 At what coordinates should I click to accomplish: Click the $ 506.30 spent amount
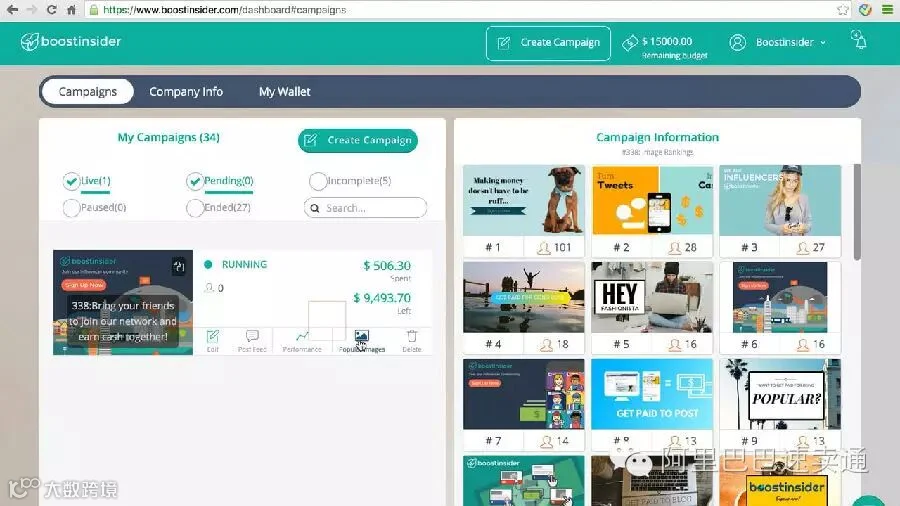[387, 266]
